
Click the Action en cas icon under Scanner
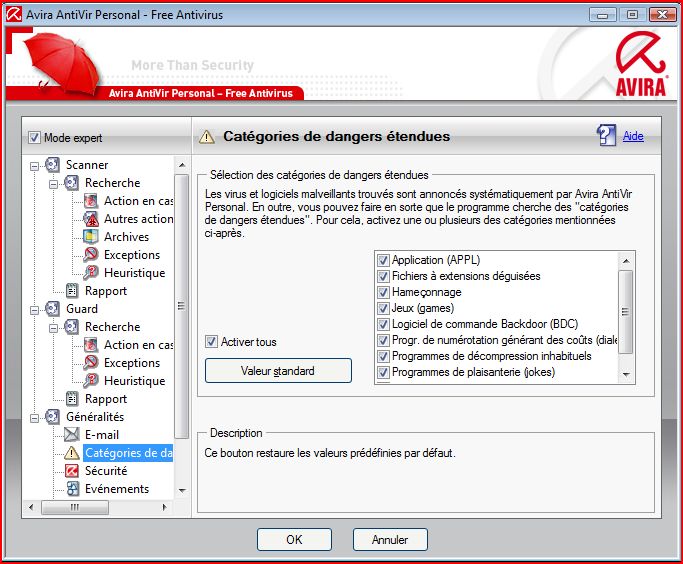(x=91, y=200)
